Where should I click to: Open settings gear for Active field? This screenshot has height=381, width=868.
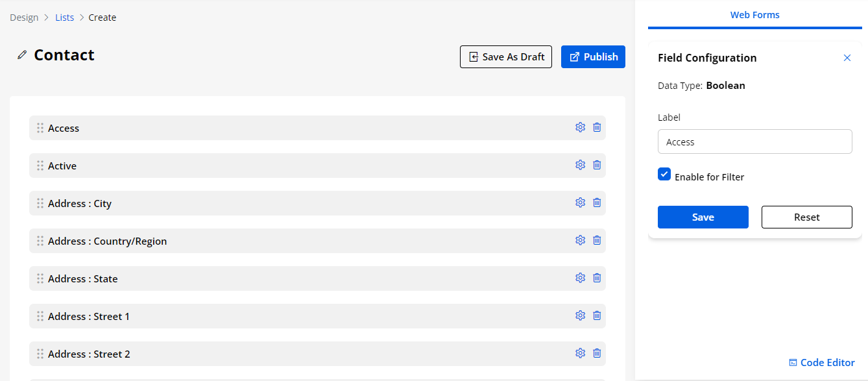tap(580, 165)
